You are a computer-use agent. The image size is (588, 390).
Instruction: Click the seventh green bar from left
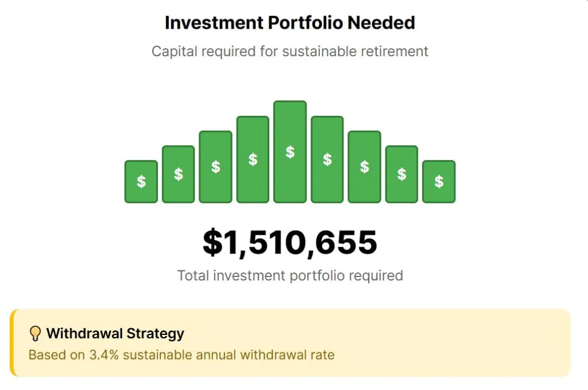(x=364, y=167)
